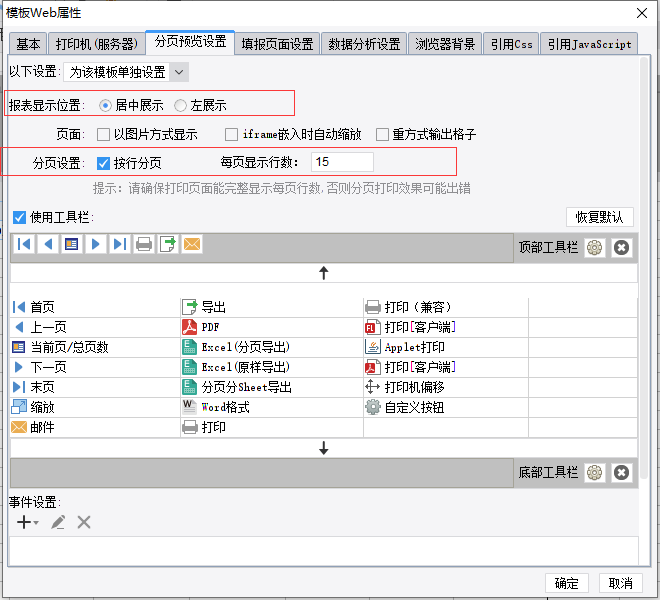Click the current page number icon in top toolbar

pos(72,244)
